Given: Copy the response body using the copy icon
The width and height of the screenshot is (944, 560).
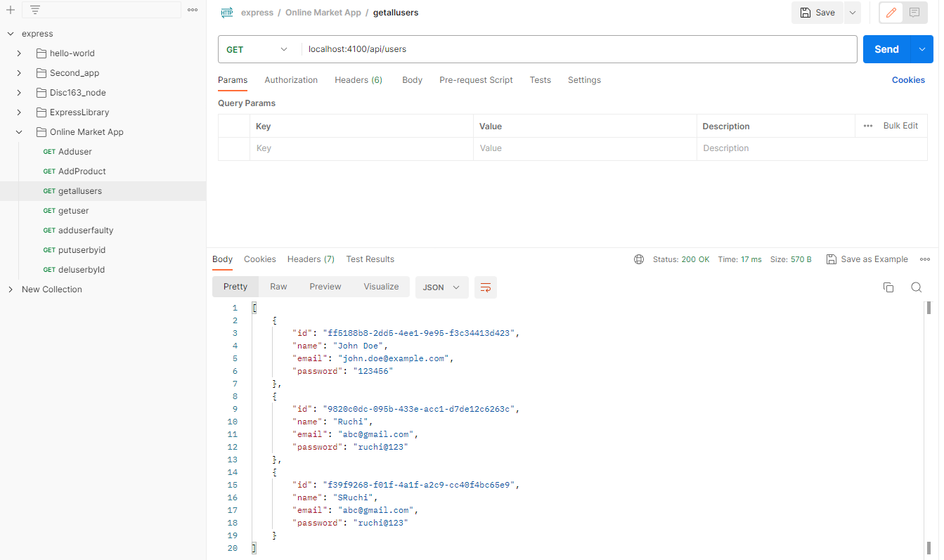Looking at the screenshot, I should tap(888, 287).
